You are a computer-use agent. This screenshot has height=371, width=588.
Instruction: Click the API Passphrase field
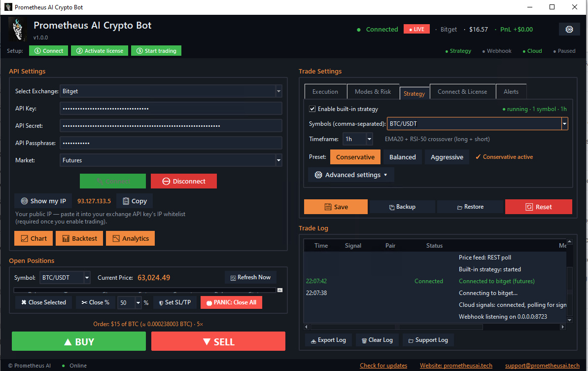coord(171,143)
